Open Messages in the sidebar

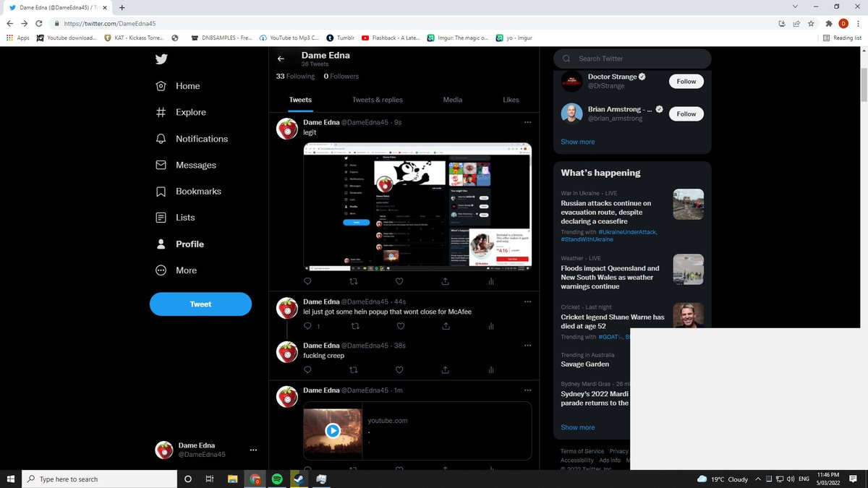tap(186, 165)
